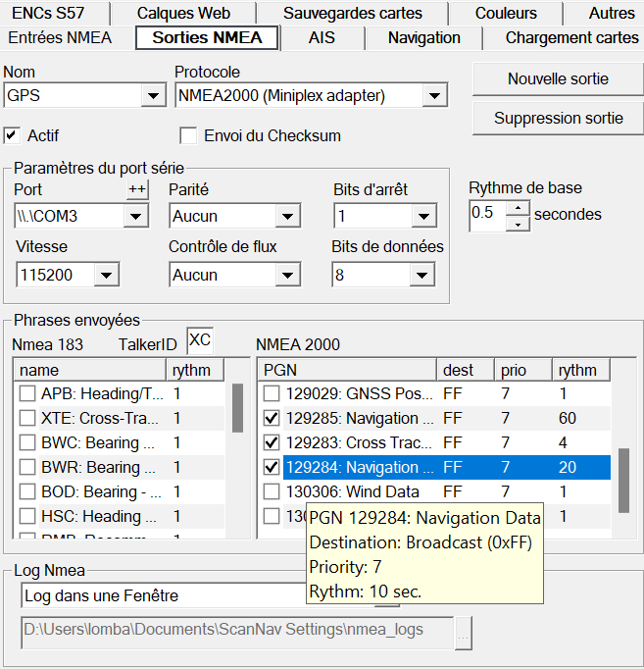Enable Envoi du Checksum checkbox
This screenshot has height=669, width=644.
[188, 135]
